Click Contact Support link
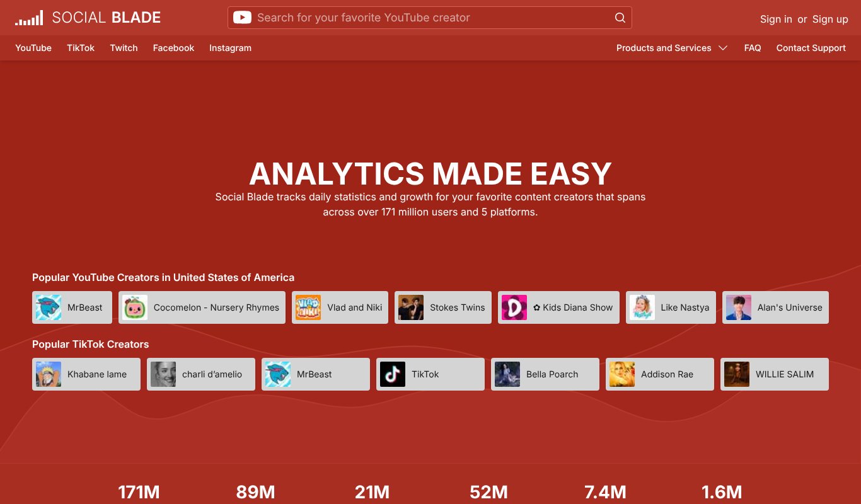Image resolution: width=861 pixels, height=504 pixels. point(811,48)
